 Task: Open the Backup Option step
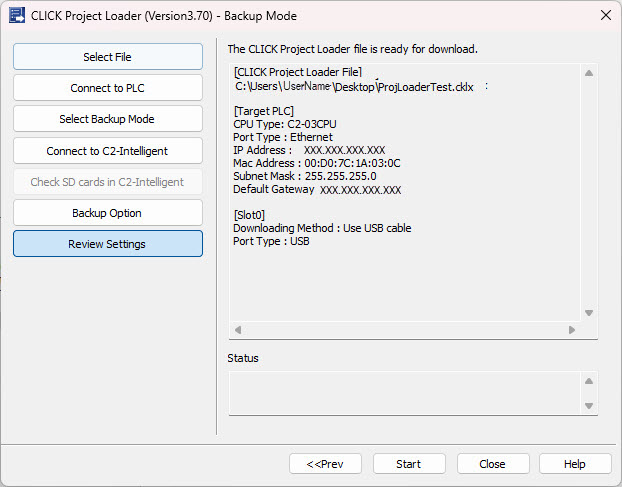click(107, 213)
